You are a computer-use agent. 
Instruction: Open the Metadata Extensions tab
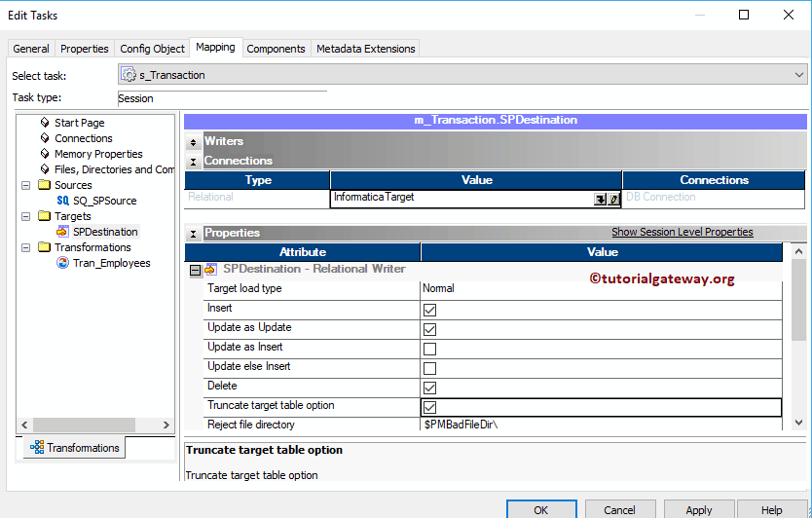(365, 49)
